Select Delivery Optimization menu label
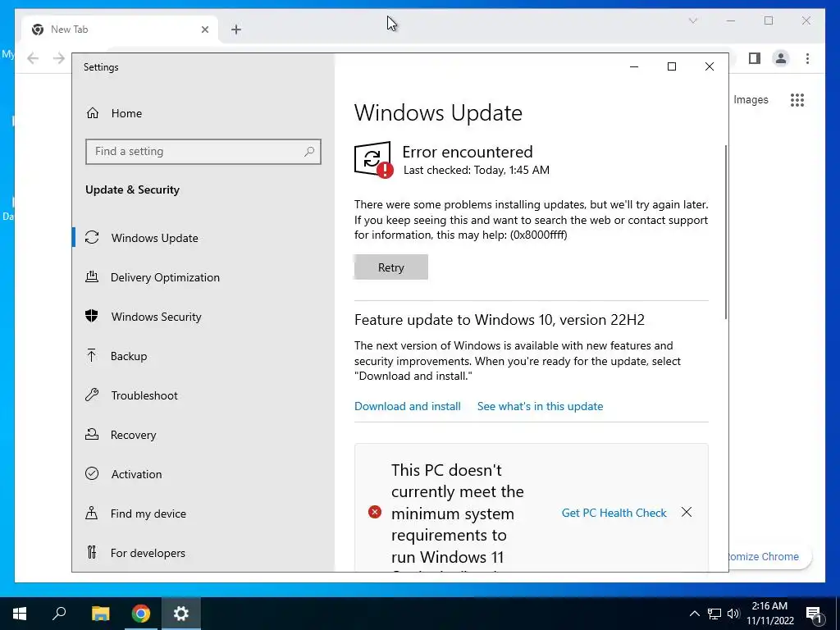This screenshot has width=840, height=630. point(165,277)
